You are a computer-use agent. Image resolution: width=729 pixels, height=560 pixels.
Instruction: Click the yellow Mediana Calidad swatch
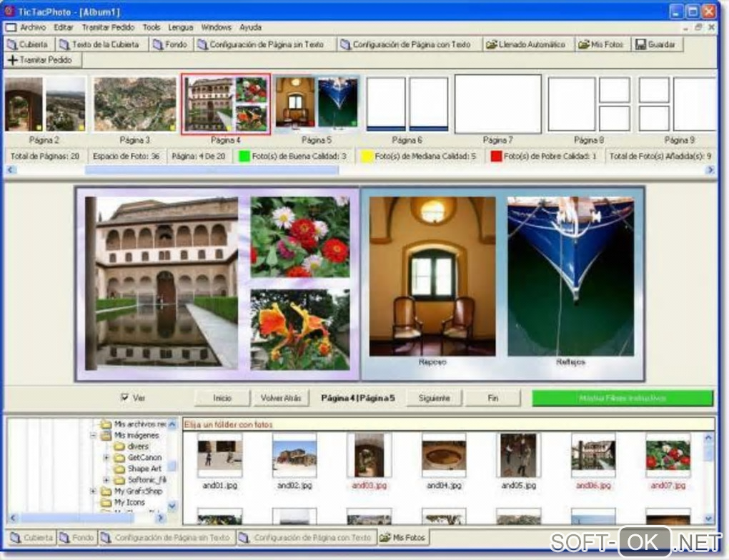click(367, 156)
